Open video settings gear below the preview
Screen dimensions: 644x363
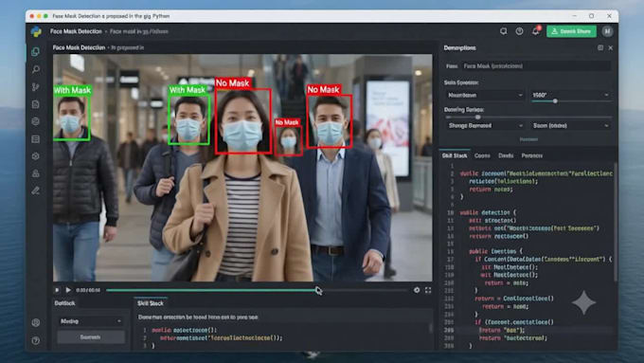tap(417, 290)
